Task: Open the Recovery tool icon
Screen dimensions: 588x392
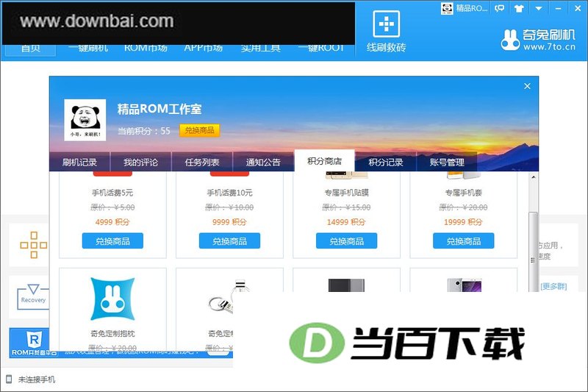Action: [33, 296]
